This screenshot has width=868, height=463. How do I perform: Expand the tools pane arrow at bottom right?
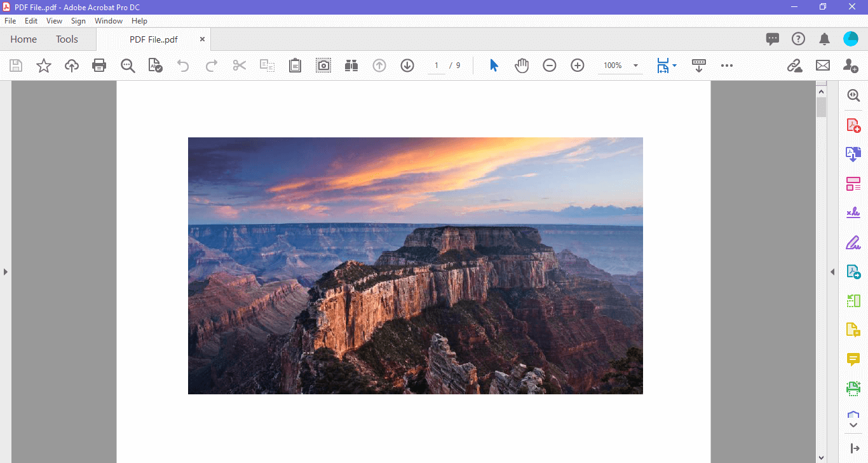click(x=855, y=449)
